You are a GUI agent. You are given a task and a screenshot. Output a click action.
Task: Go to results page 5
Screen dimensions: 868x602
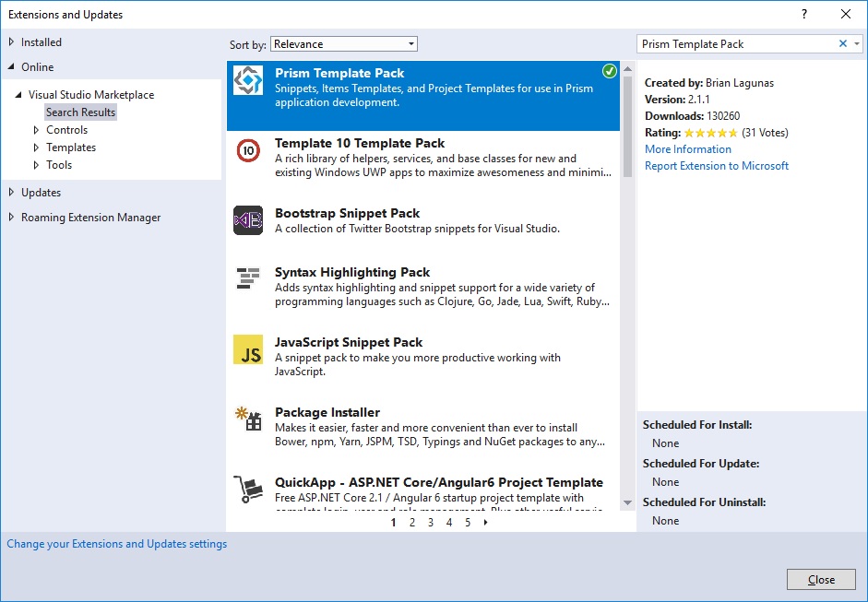(x=468, y=523)
